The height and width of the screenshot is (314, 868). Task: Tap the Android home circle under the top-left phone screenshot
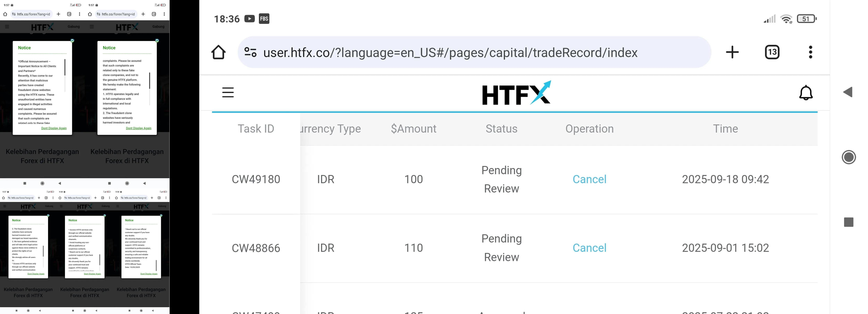pyautogui.click(x=43, y=183)
